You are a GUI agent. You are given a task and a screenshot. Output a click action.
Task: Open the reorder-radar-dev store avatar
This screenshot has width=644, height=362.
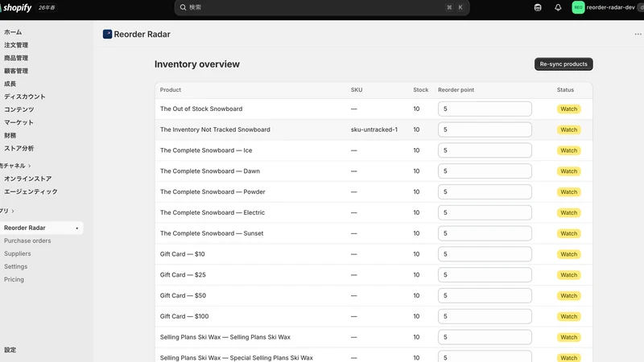point(578,7)
